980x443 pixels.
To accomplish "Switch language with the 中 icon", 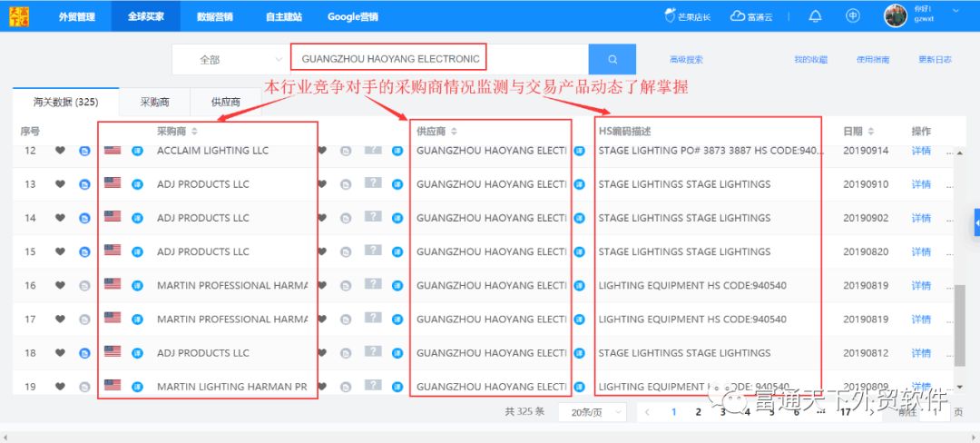I will point(852,16).
